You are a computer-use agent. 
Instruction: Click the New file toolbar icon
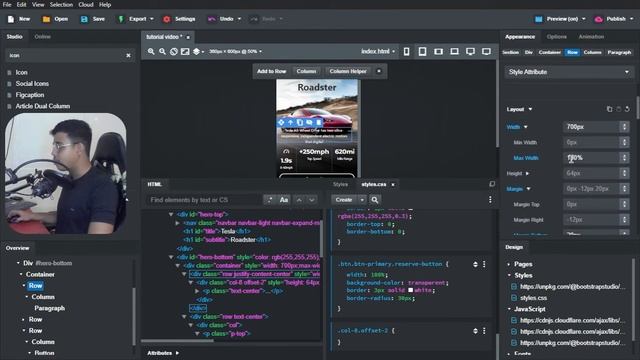[11, 19]
